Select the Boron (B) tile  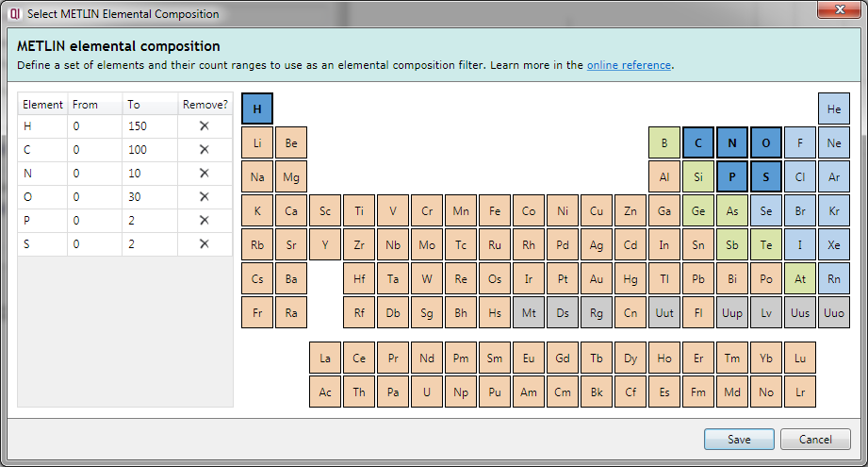tap(664, 142)
